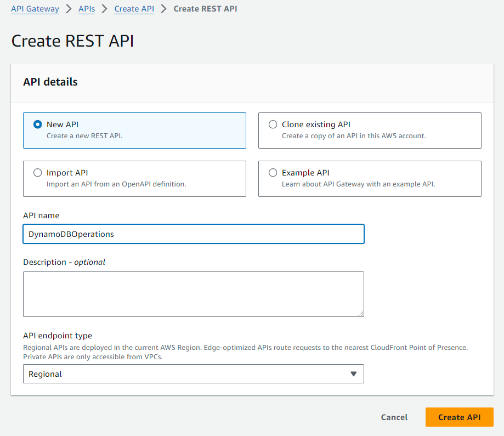Click the New API highlighted card
Screen dimensions: 504x436
point(134,130)
